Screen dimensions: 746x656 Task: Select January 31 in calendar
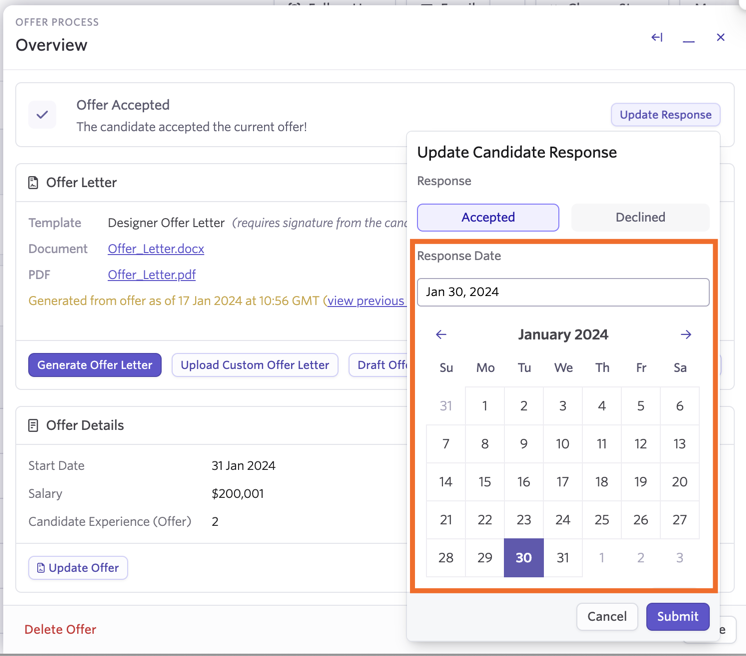tap(563, 558)
